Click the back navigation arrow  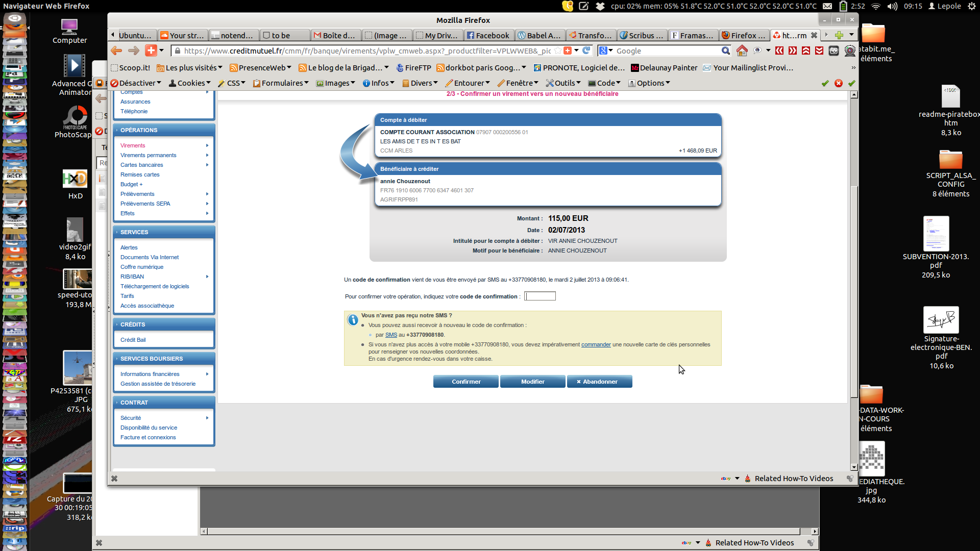click(116, 51)
